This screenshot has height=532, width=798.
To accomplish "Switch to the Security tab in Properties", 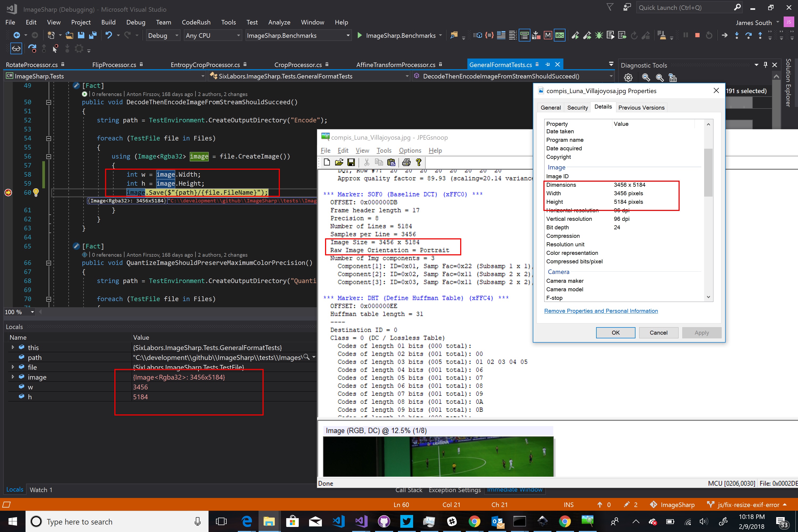I will click(x=577, y=107).
